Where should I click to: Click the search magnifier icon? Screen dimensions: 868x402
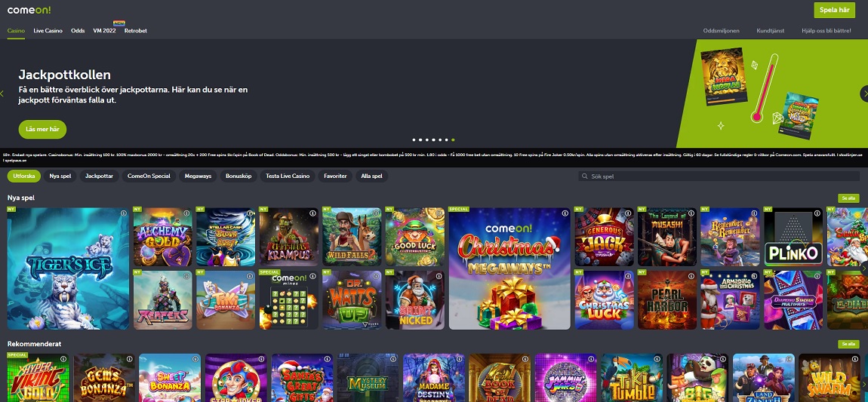(x=585, y=176)
